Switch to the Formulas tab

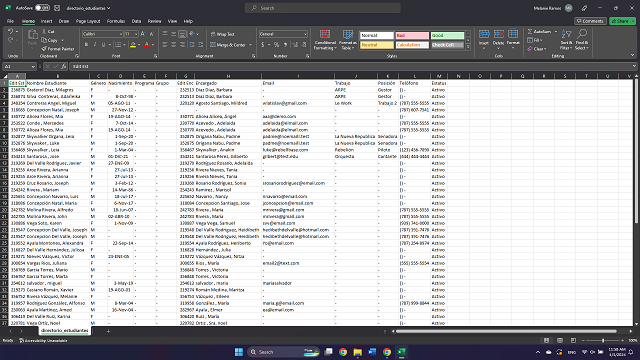point(116,21)
